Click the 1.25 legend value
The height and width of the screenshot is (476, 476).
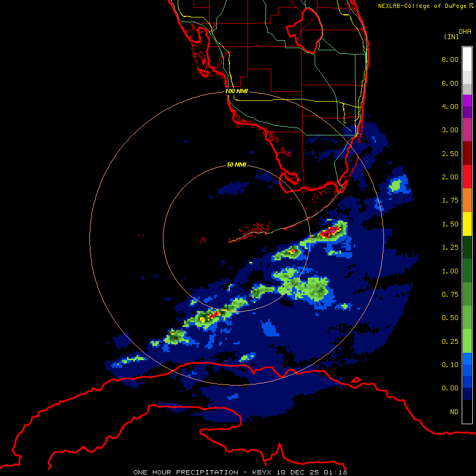point(450,248)
